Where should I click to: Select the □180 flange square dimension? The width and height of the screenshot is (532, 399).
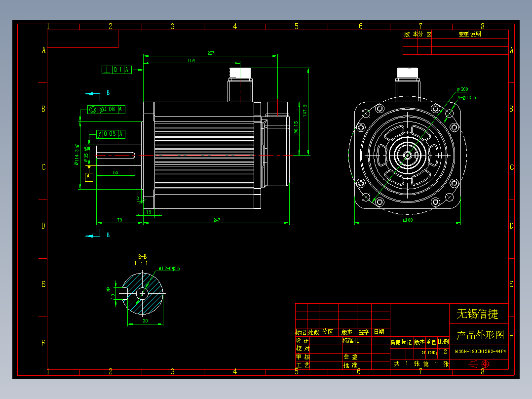click(x=408, y=220)
